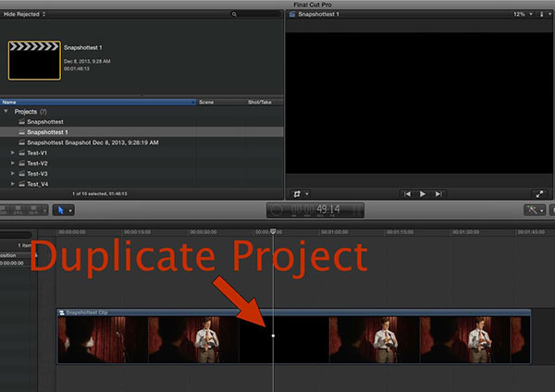Select the Snapshottest 1 project thumbnail
Viewport: 555px width, 392px height.
tap(34, 60)
